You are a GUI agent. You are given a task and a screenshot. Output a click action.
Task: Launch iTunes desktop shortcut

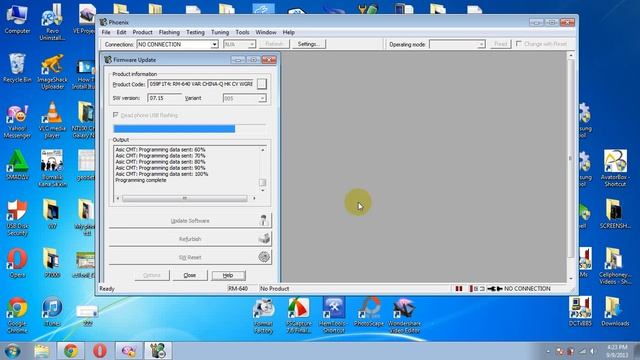52,312
